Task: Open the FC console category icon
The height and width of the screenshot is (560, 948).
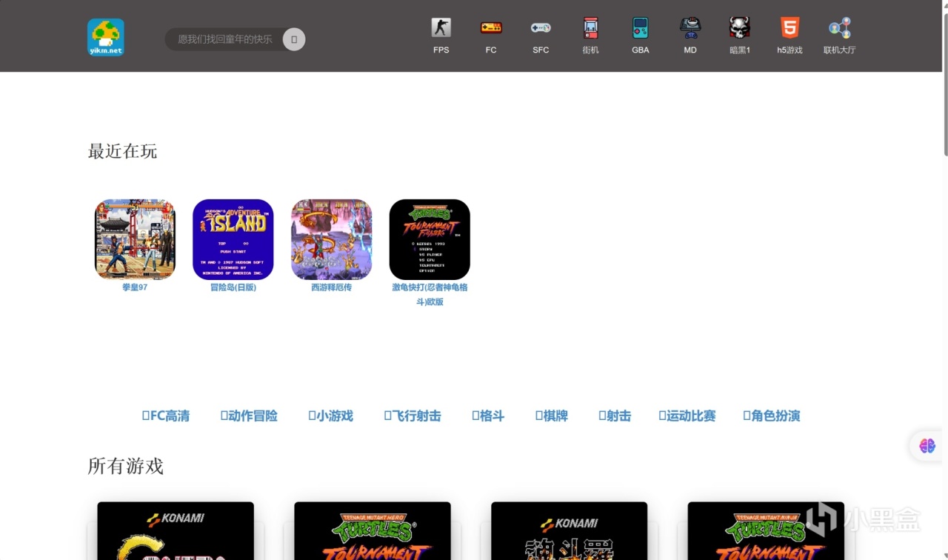Action: (491, 28)
